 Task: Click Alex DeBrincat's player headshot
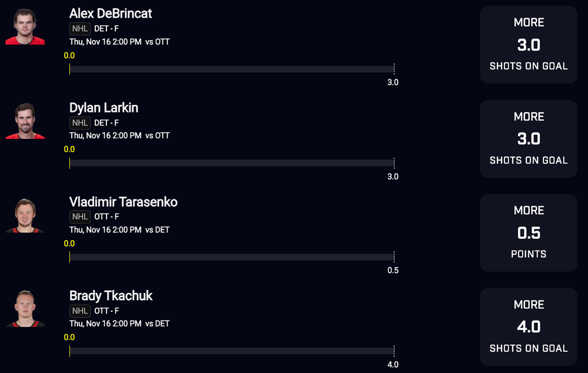click(25, 26)
